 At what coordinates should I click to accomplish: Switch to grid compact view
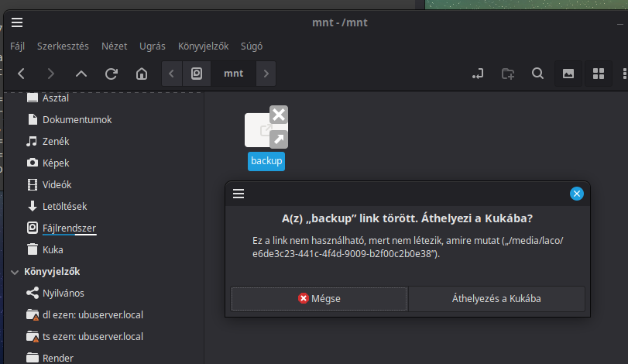[598, 74]
